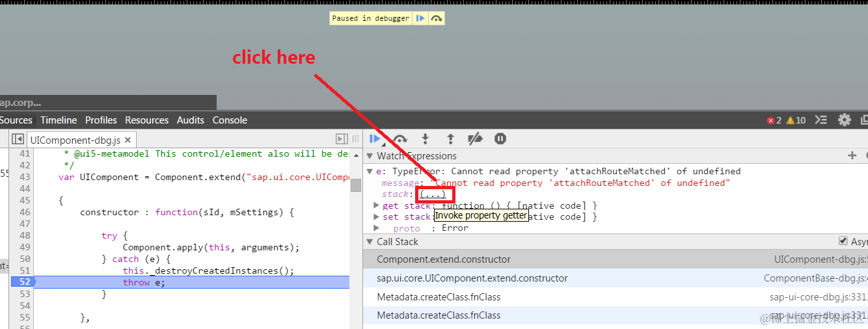868x329 pixels.
Task: Step out of current function
Action: pos(450,138)
